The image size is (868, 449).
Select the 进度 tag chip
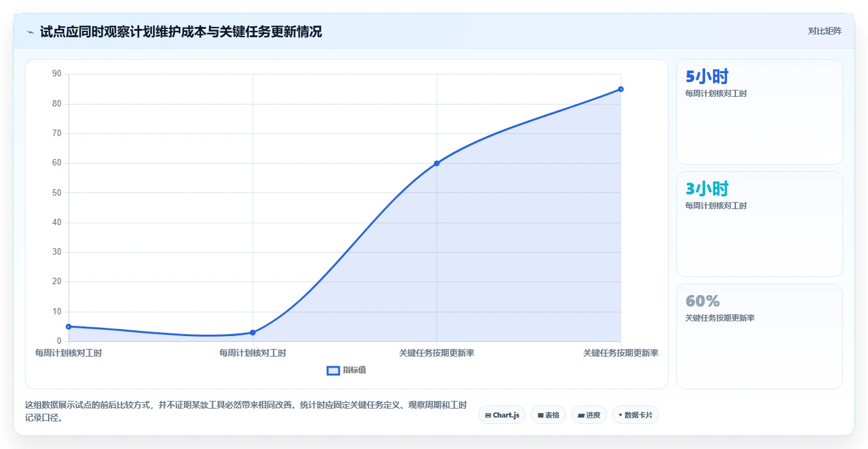[589, 415]
